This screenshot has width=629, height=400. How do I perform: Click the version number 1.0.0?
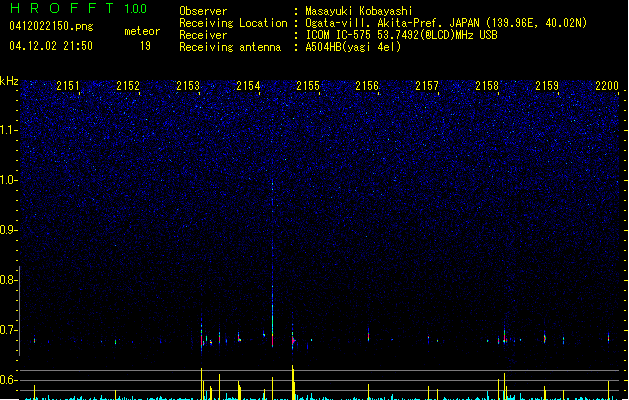[x=136, y=9]
